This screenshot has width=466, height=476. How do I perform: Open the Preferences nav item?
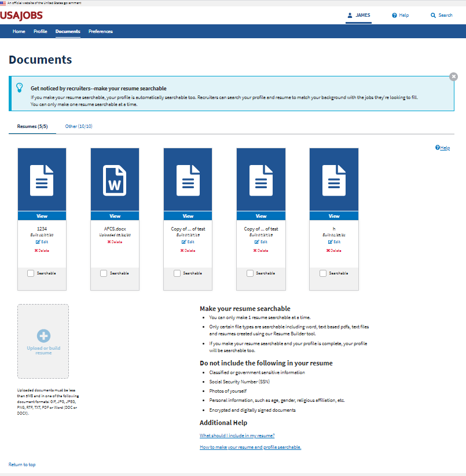coord(101,31)
